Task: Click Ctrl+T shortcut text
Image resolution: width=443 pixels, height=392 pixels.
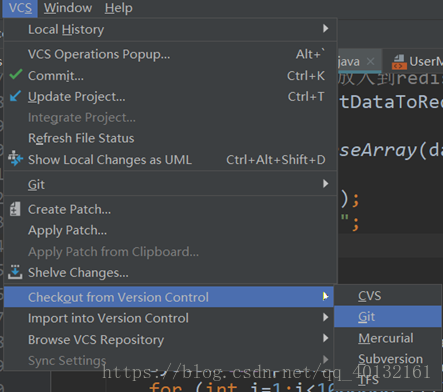Action: coord(306,97)
